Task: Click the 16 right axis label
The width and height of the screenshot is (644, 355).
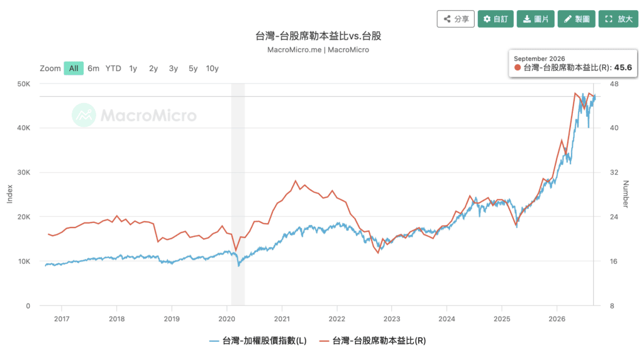Action: [x=614, y=261]
